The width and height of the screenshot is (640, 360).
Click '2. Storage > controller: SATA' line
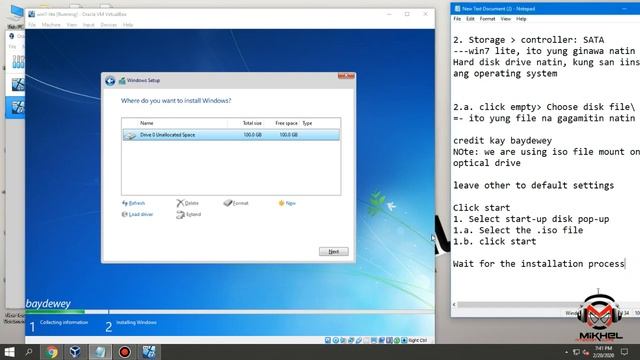coord(528,40)
